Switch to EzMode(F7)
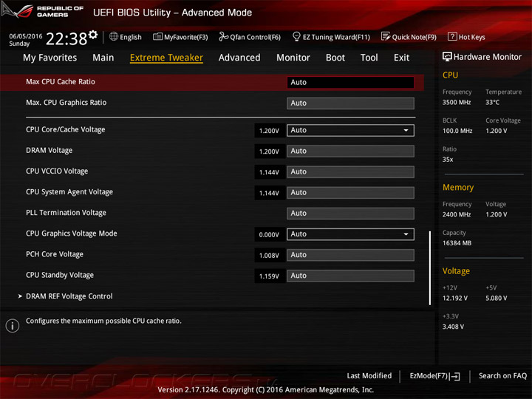Screen dimensions: 532x399 [434, 376]
